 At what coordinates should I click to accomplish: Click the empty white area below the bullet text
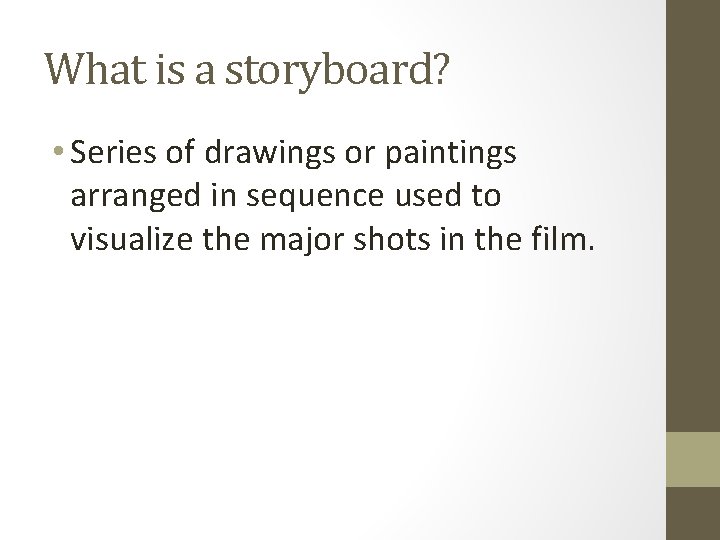pyautogui.click(x=330, y=400)
